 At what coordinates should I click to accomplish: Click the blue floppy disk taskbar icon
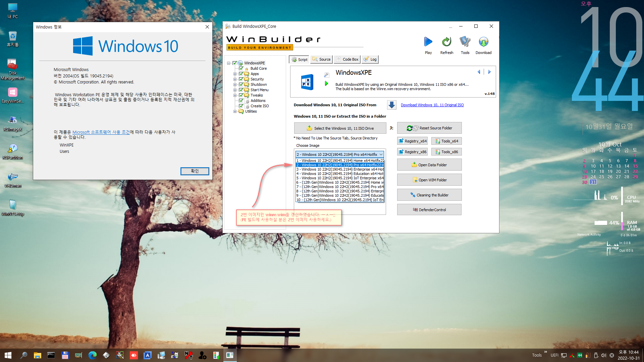pos(65,355)
